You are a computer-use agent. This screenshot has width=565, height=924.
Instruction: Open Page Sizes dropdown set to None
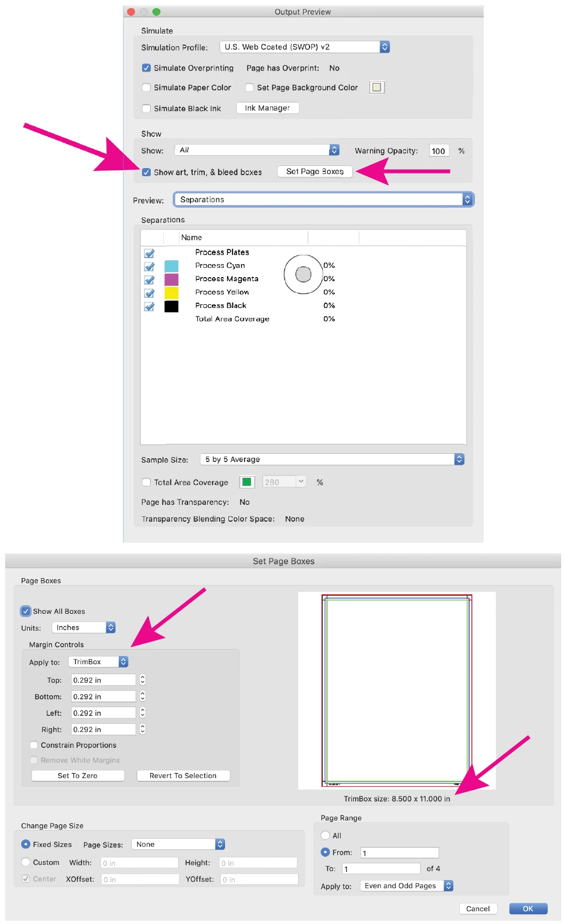click(x=178, y=844)
